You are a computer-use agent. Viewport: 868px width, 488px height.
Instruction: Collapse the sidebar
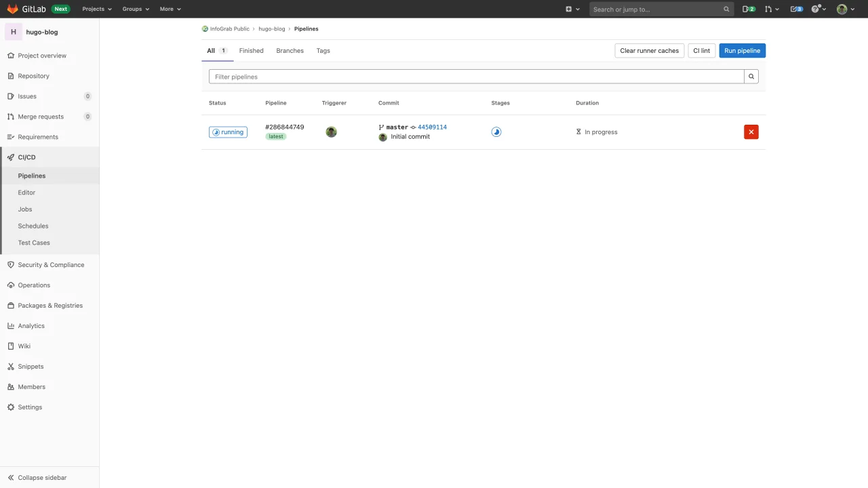click(42, 478)
